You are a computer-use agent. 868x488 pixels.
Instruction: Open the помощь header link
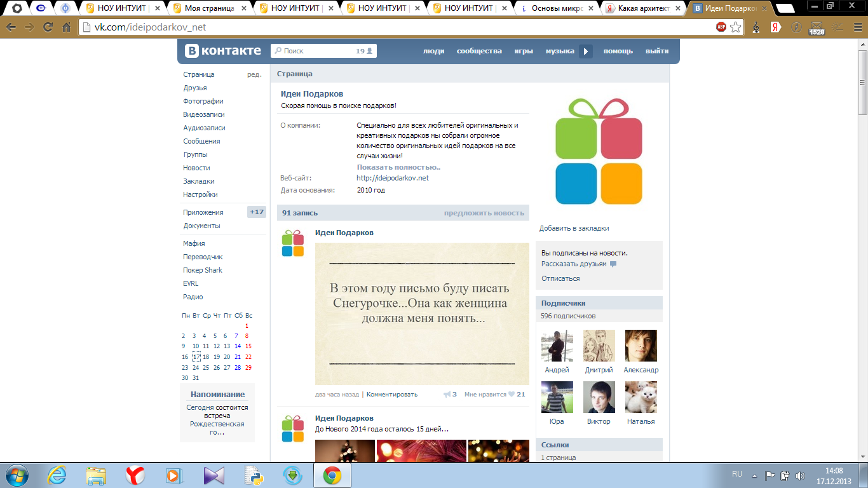tap(618, 51)
